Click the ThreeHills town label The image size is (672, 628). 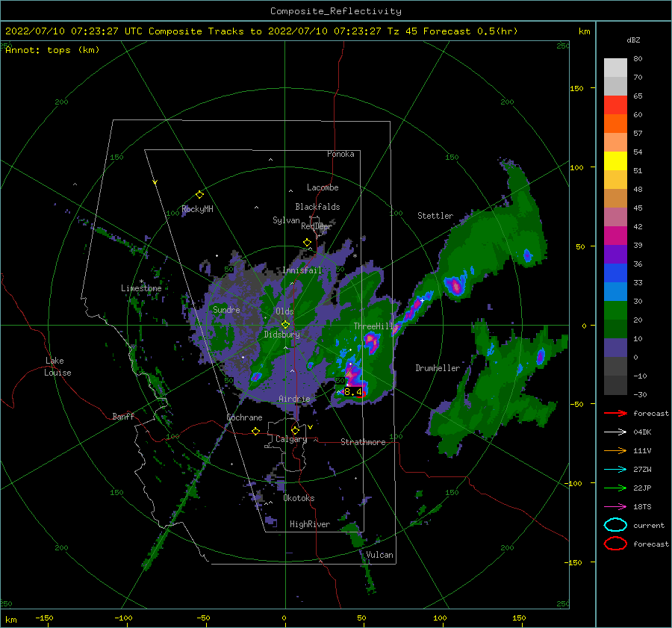click(x=376, y=326)
